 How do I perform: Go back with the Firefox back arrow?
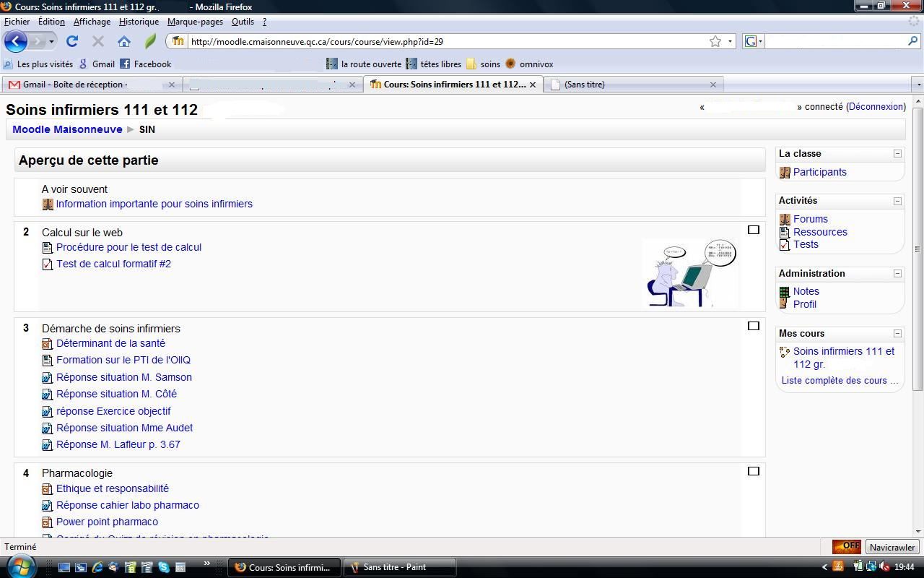pos(16,41)
